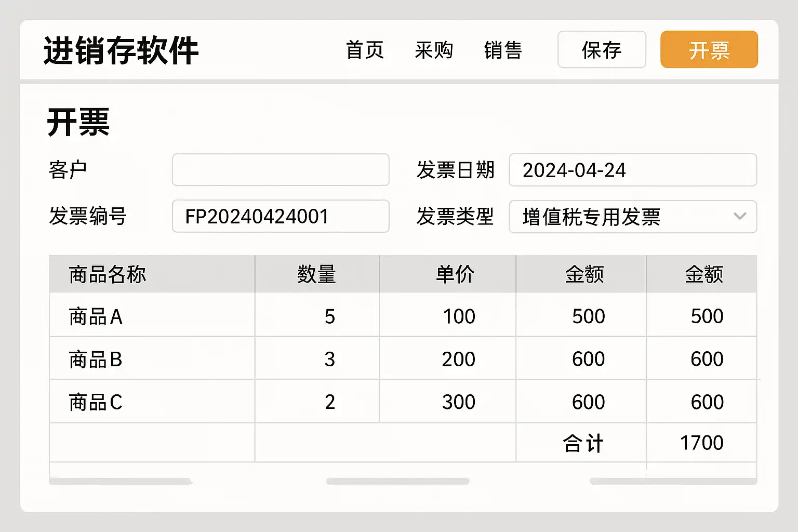This screenshot has width=798, height=532.
Task: Click the 商品名称 column header
Action: (x=108, y=274)
